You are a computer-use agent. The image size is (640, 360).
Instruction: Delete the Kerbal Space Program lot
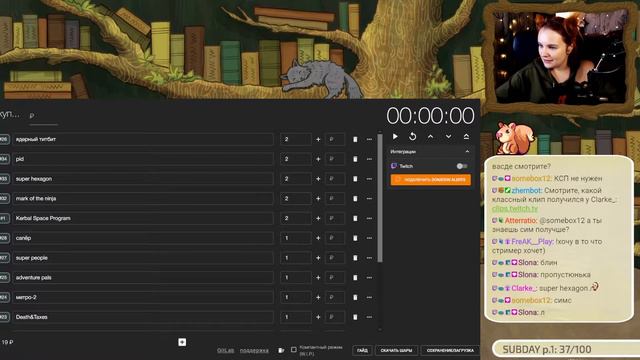click(x=355, y=218)
